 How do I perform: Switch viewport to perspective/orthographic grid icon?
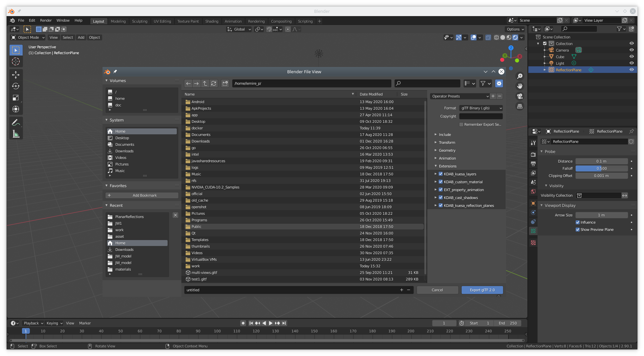coord(520,106)
